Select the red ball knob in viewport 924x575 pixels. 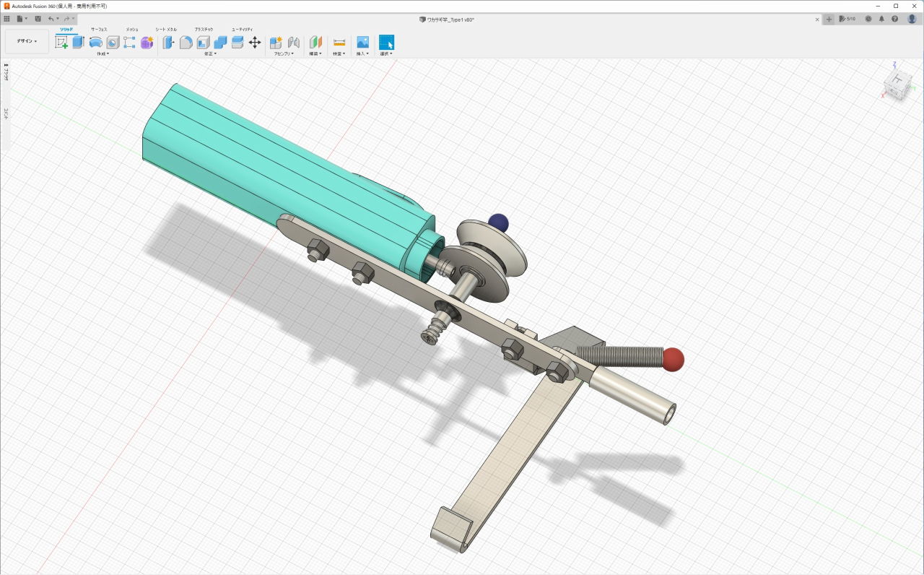pyautogui.click(x=673, y=359)
